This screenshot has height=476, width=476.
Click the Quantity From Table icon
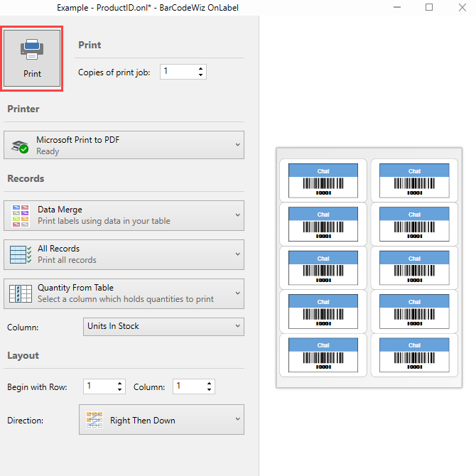(21, 293)
